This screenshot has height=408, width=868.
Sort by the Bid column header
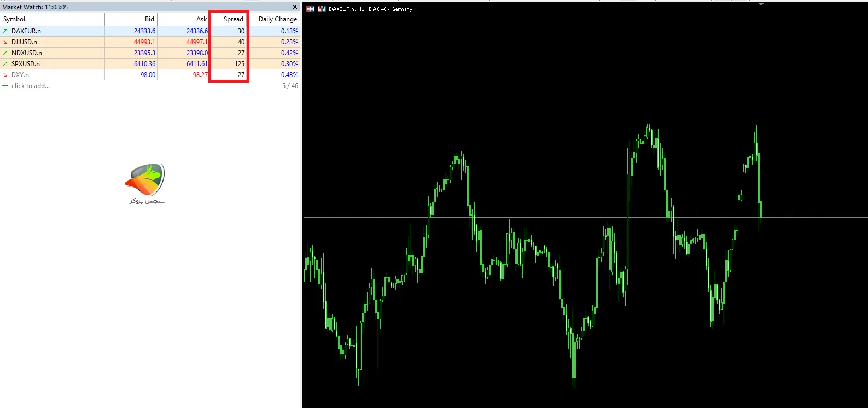tap(149, 19)
